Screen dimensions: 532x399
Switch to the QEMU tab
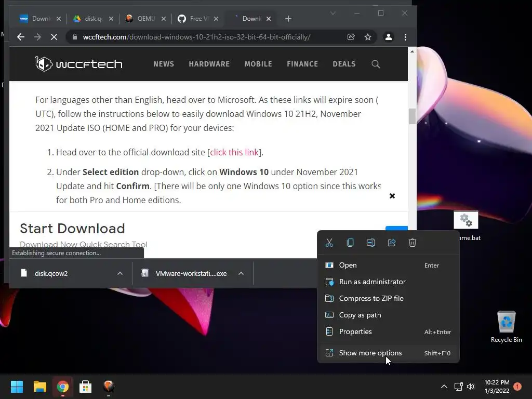coord(145,19)
